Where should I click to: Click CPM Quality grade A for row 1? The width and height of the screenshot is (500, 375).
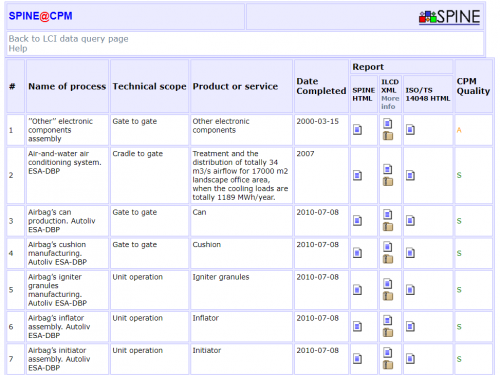coord(459,130)
